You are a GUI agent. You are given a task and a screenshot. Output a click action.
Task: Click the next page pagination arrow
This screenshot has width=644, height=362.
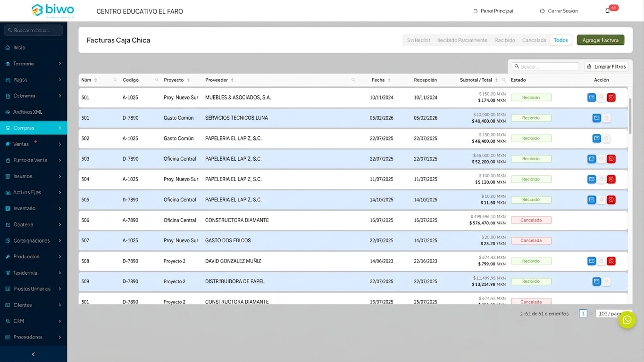coord(591,313)
